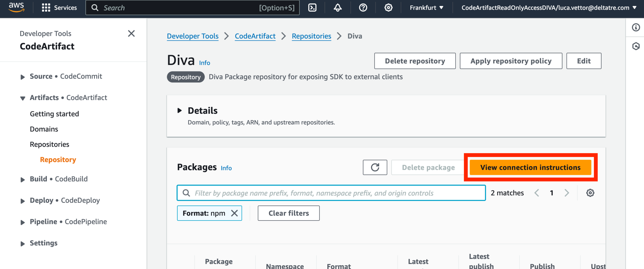The width and height of the screenshot is (644, 269).
Task: Click View connection instructions button
Action: coord(530,167)
